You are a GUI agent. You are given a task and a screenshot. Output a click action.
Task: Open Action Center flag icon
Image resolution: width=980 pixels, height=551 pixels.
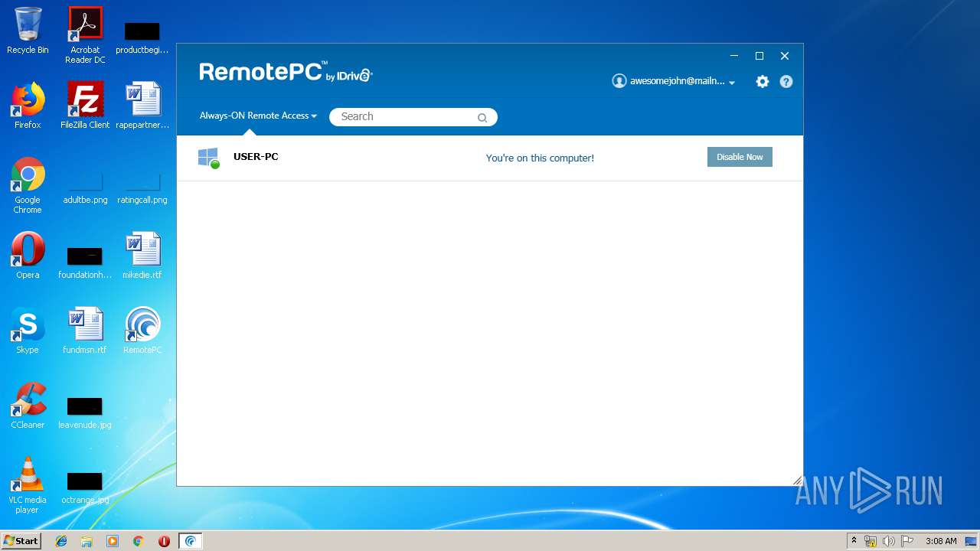[x=907, y=541]
